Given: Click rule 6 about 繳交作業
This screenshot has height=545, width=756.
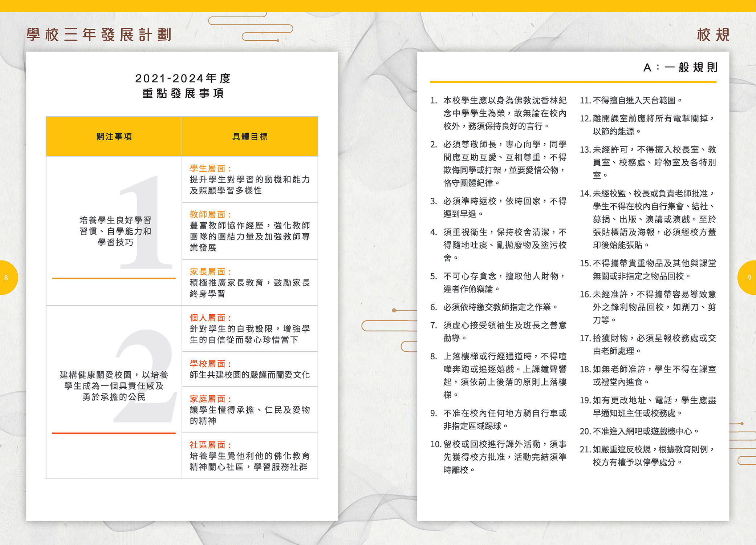Looking at the screenshot, I should (494, 307).
